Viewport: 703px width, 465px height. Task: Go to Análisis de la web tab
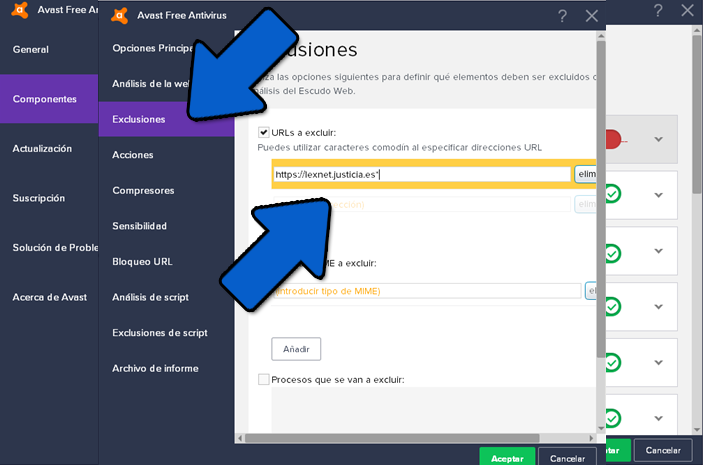tap(150, 83)
